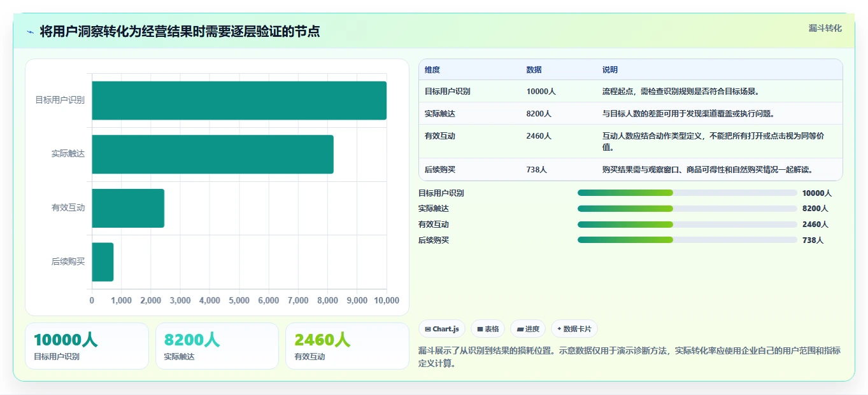Click the 5,000 tick on the chart axis

tap(239, 300)
